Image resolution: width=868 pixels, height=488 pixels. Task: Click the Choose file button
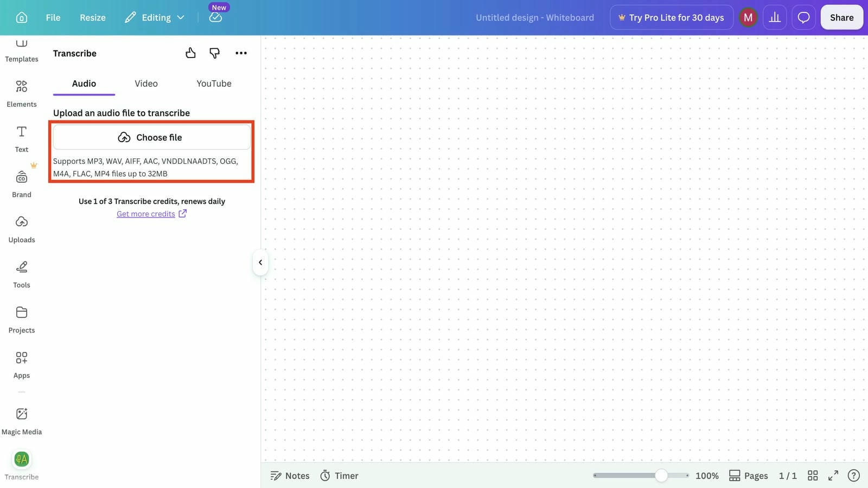click(152, 137)
